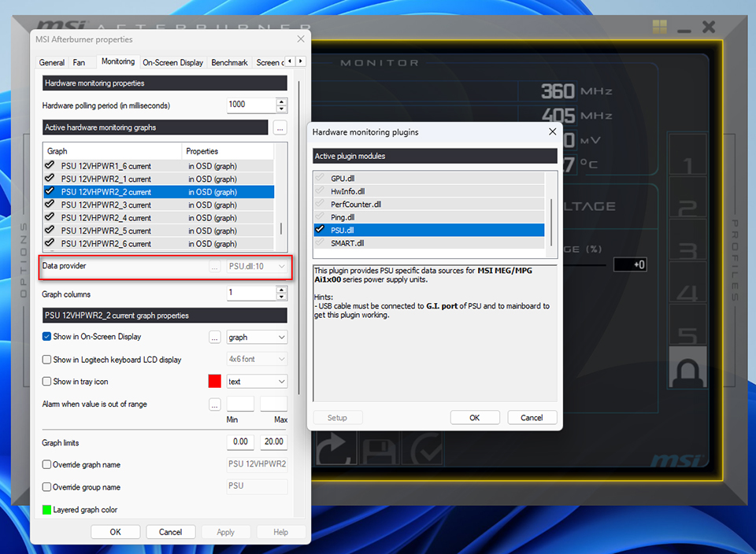Image resolution: width=756 pixels, height=554 pixels.
Task: Enable Show in Logitech keyboard LCD display
Action: [x=45, y=359]
